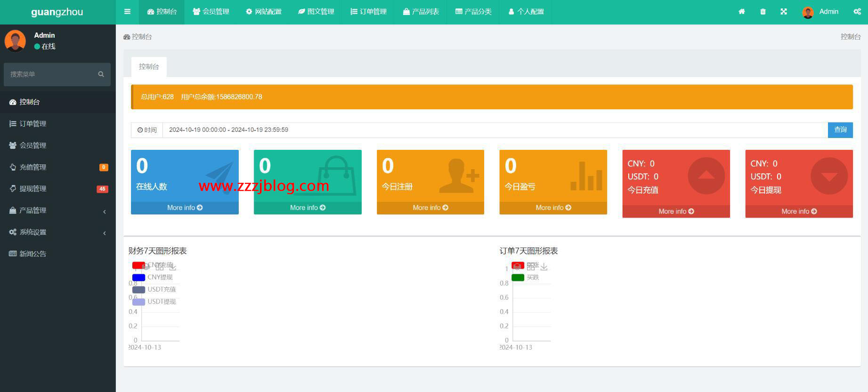Click the 总用户:628 text in orange banner
The height and width of the screenshot is (392, 868).
pos(157,97)
